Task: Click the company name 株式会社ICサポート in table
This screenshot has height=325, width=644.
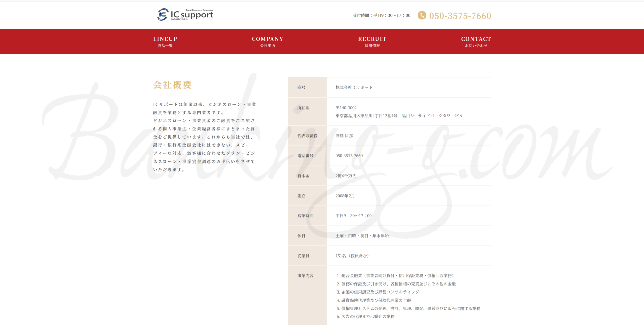Action: pos(354,88)
